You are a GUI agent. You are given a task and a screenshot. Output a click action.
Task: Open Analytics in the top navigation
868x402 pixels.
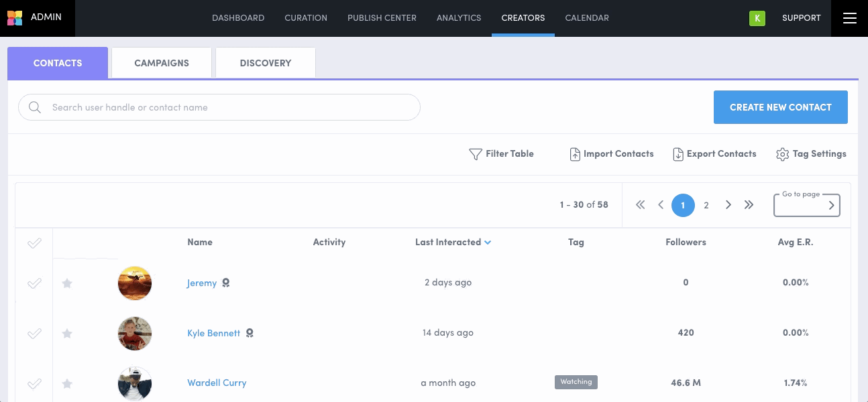[459, 18]
